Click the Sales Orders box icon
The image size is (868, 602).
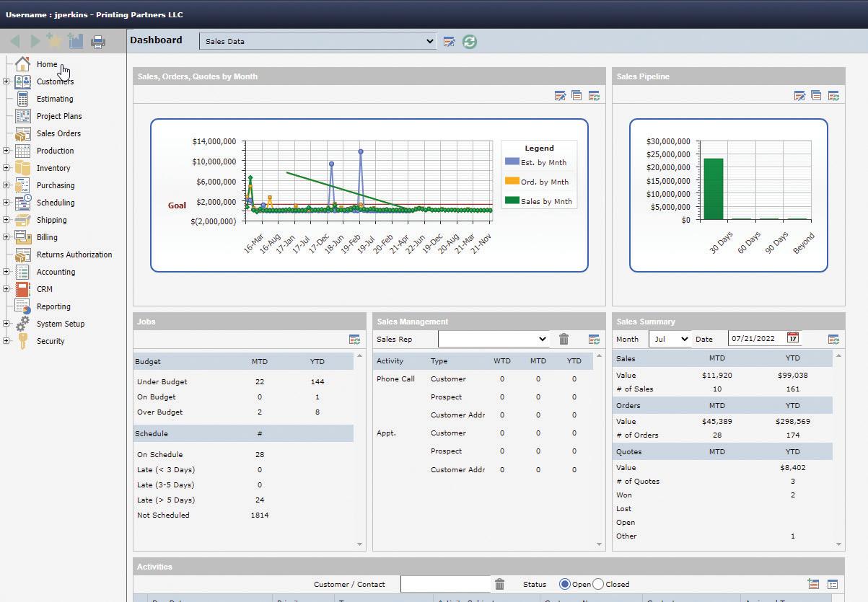click(22, 133)
